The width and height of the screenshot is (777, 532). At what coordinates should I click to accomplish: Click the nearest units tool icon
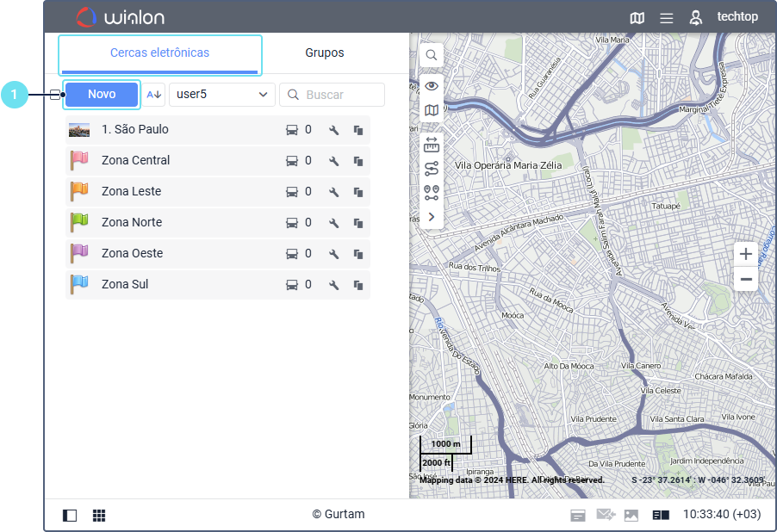[432, 193]
